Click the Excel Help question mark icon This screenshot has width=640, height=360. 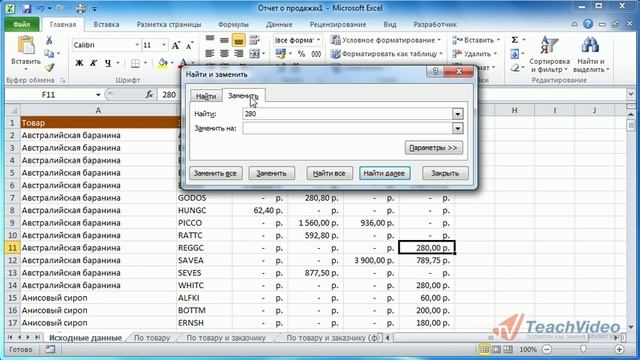point(588,24)
